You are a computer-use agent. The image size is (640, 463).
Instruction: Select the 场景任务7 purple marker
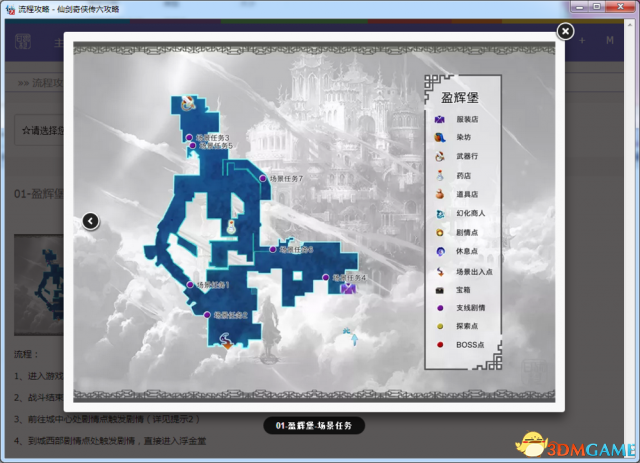coord(263,178)
